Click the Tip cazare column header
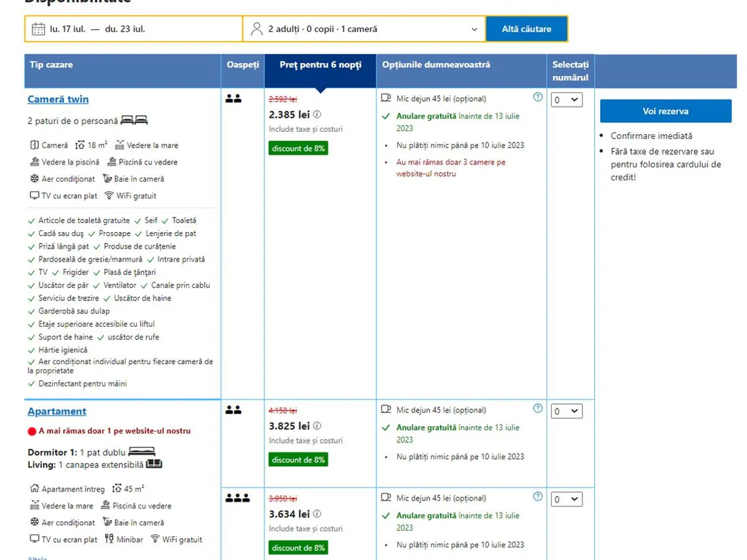Viewport: 747px width, 560px height. coord(51,65)
